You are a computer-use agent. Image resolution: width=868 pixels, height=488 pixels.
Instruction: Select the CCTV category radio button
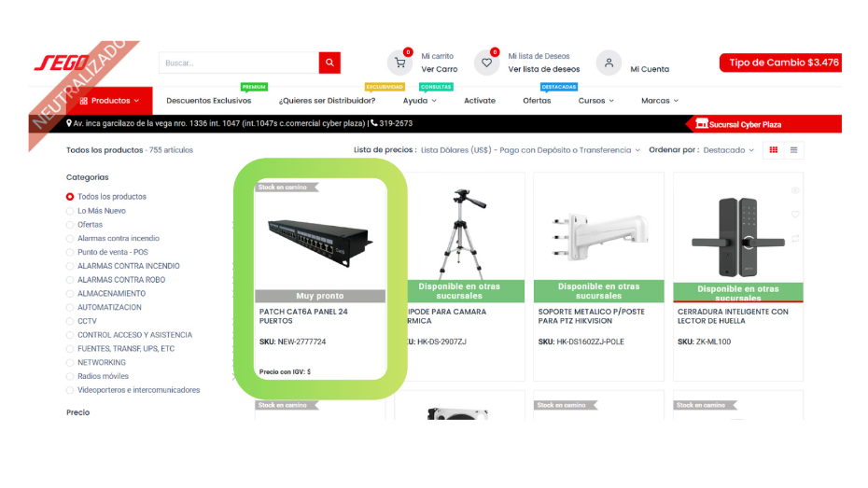[70, 321]
